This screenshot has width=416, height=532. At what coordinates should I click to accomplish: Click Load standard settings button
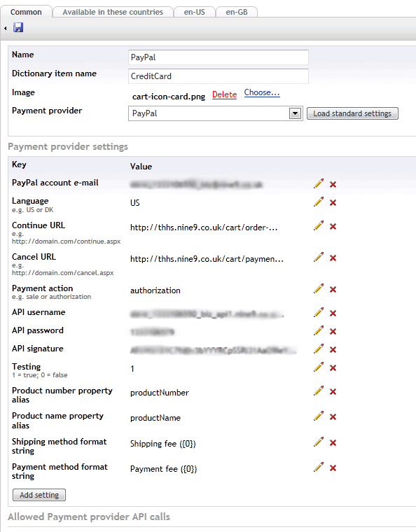(352, 113)
